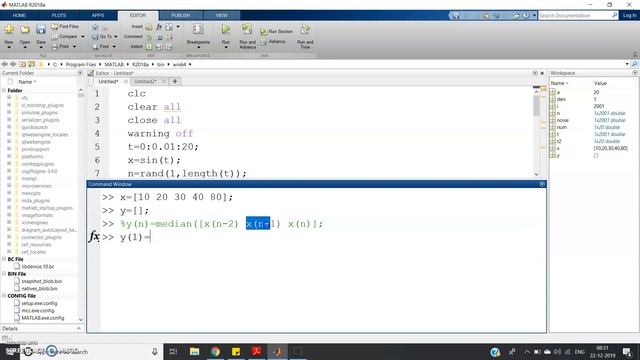Click the New file icon

pos(9,30)
